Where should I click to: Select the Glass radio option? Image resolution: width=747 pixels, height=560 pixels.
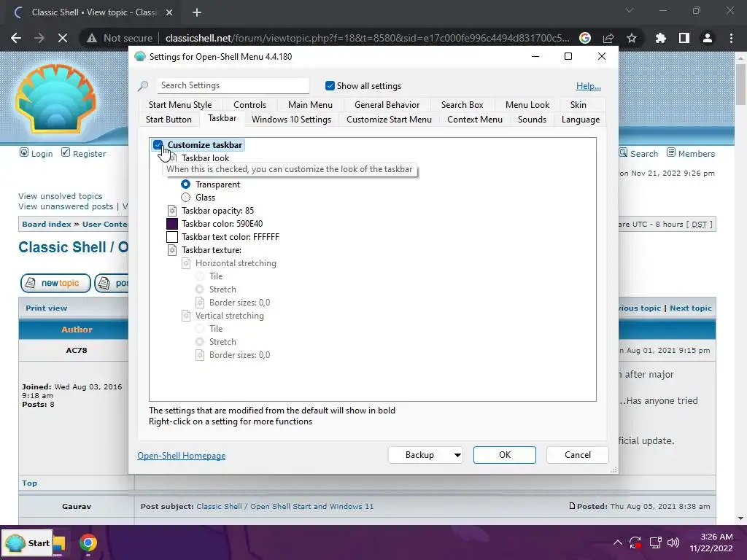point(186,198)
